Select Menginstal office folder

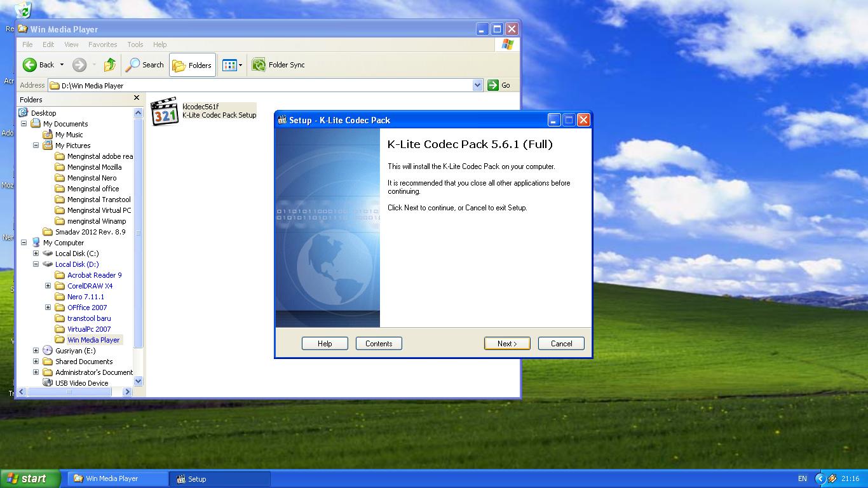(x=93, y=189)
